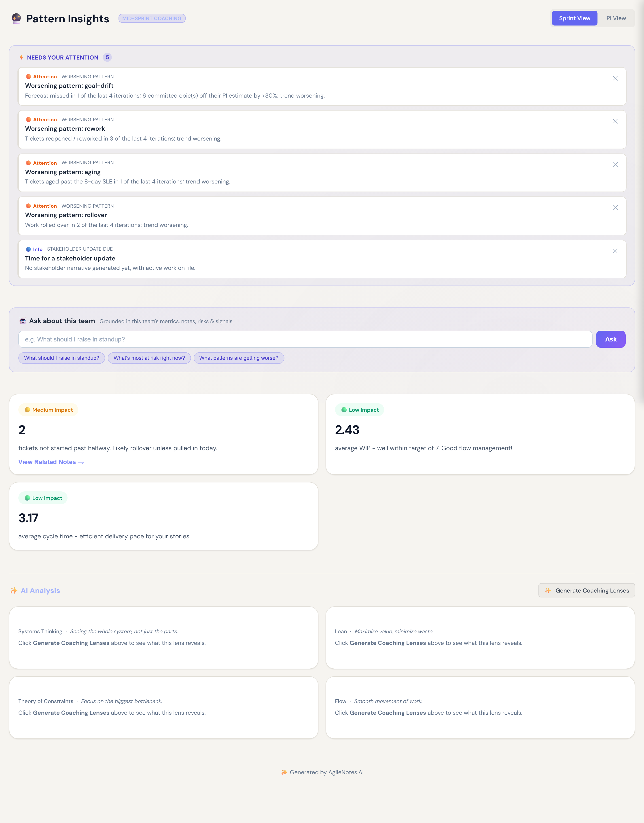
Task: Click the 2.43 average WIP value
Action: click(x=347, y=430)
